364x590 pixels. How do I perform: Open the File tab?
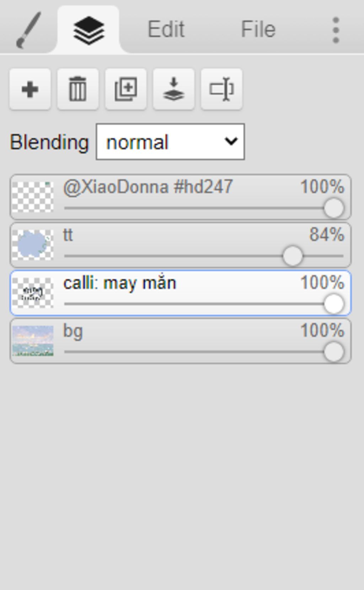tap(258, 29)
